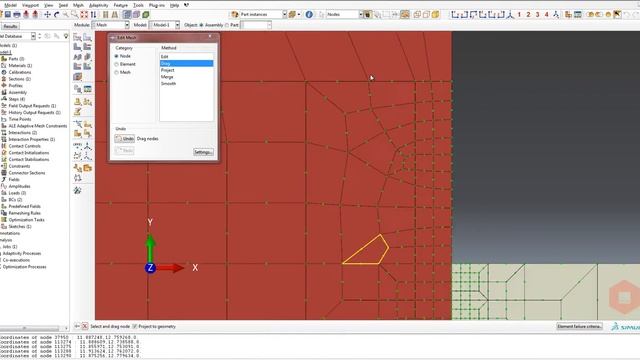Apply view number 3 from the Views toolbar
This screenshot has height=360, width=640.
click(x=537, y=15)
